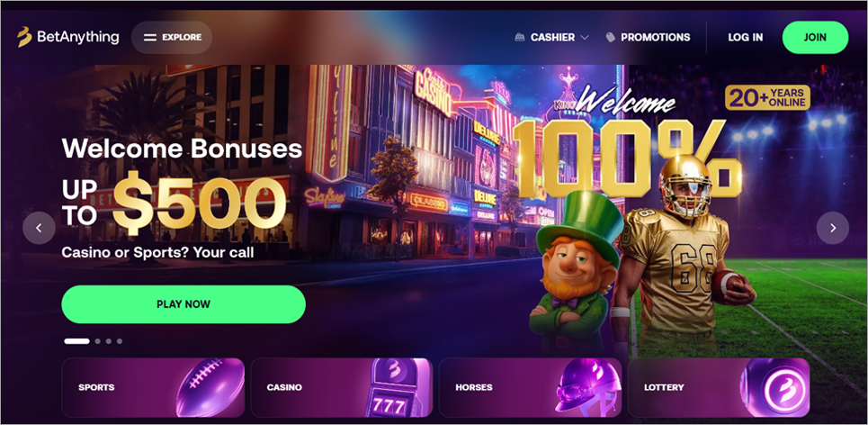
Task: Click the green Join button
Action: 815,38
